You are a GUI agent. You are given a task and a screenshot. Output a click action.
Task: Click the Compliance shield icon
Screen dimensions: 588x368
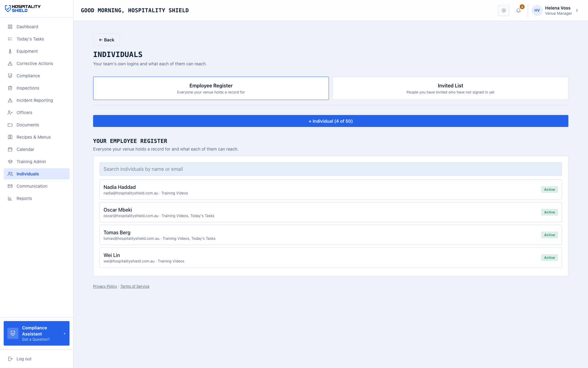point(10,76)
